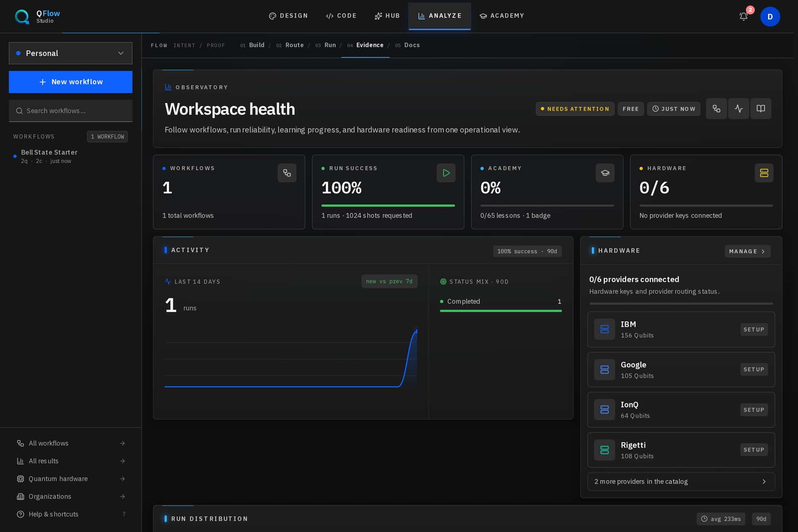Click the QFlow Studio logo

coord(37,16)
